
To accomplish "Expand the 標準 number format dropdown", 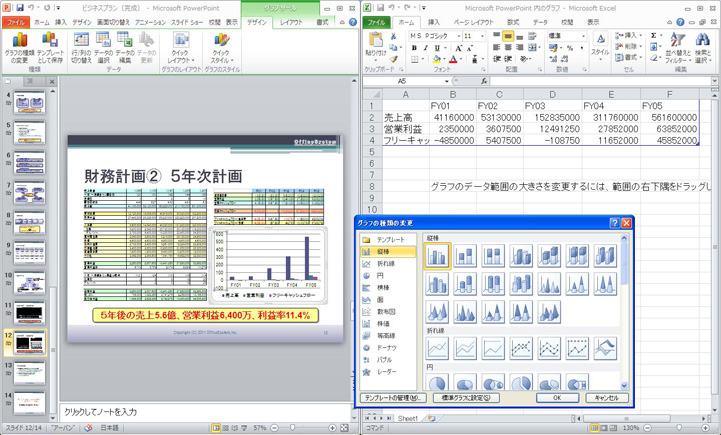I will click(584, 36).
